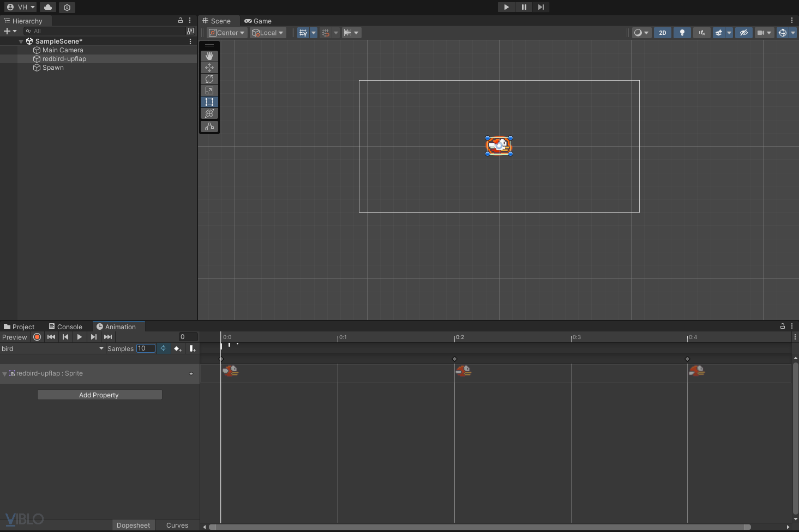799x532 pixels.
Task: Select the Hand view tool
Action: [209, 56]
